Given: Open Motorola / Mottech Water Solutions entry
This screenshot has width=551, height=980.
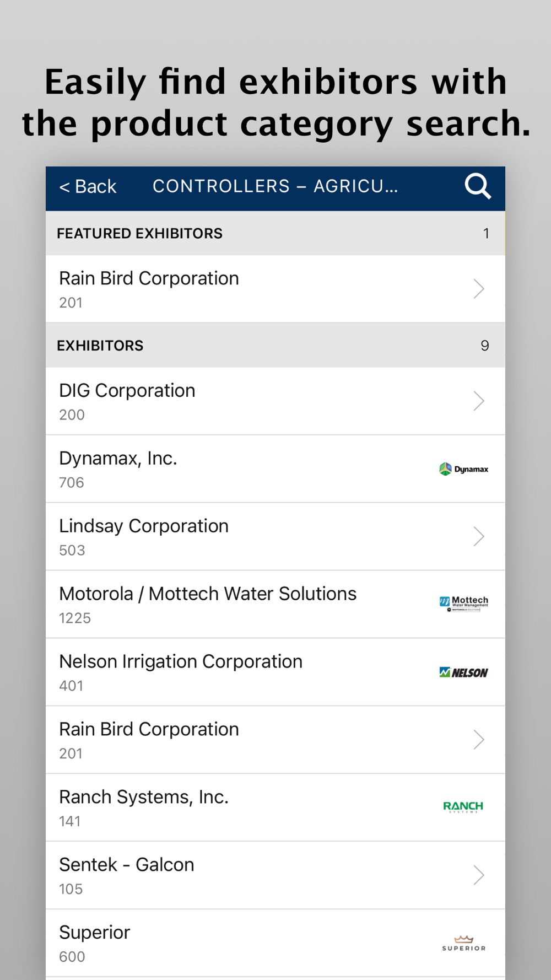Looking at the screenshot, I should [208, 594].
